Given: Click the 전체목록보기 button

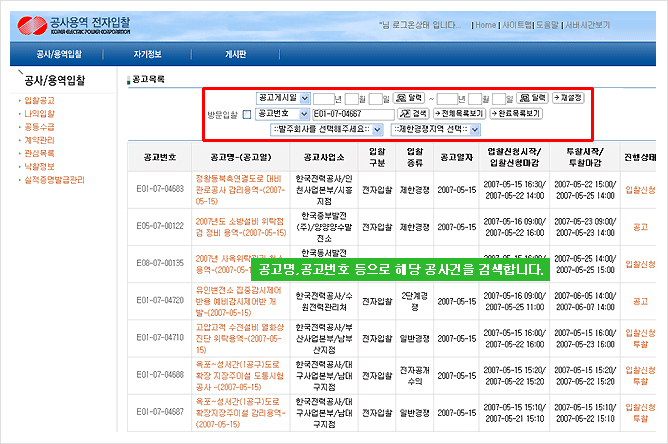Looking at the screenshot, I should [459, 114].
